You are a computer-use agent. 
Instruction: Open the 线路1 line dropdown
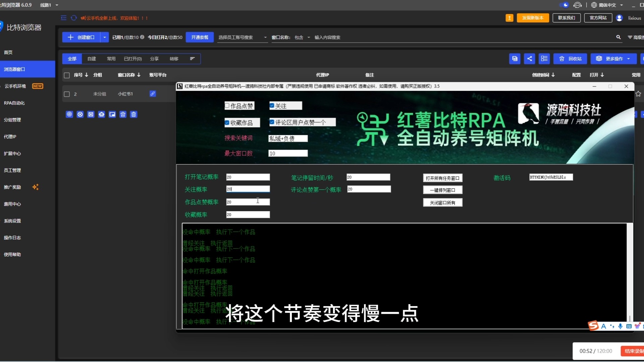pos(49,5)
